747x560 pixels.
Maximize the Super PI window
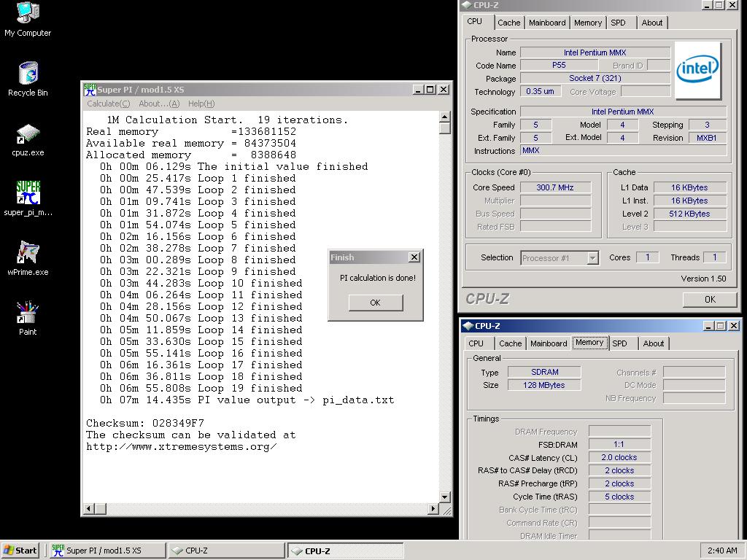pyautogui.click(x=430, y=90)
